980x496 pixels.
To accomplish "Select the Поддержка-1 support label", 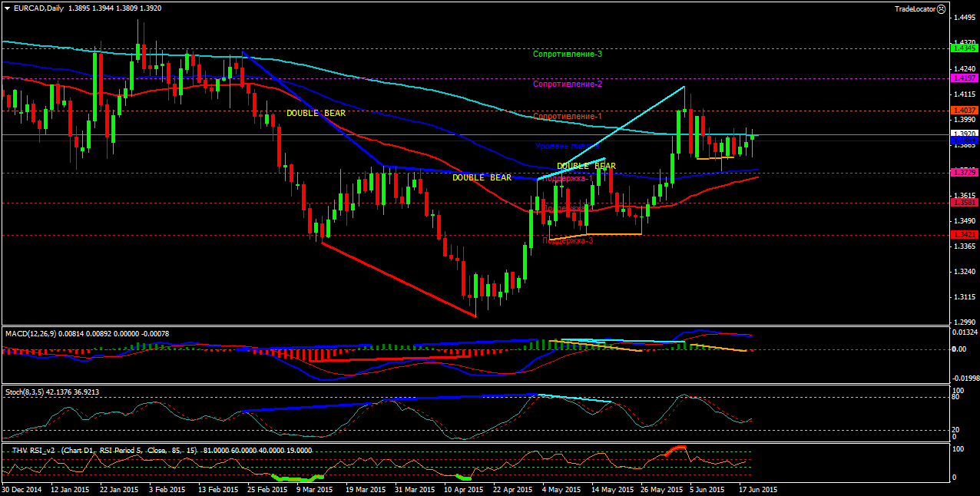I will coord(568,178).
